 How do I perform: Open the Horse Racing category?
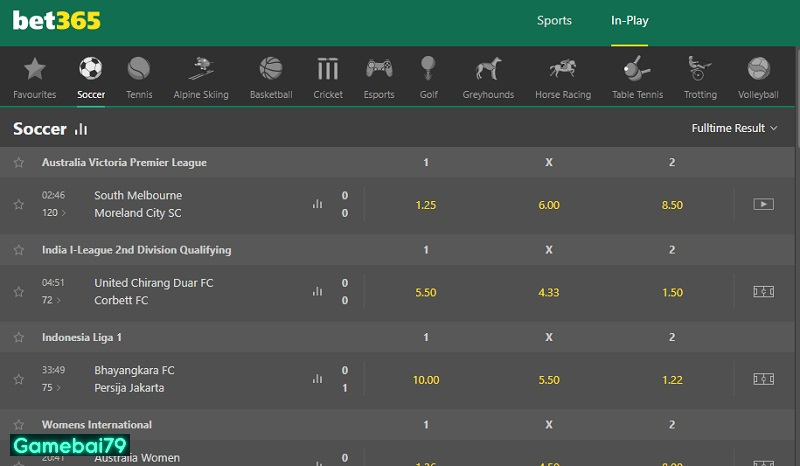tap(562, 77)
